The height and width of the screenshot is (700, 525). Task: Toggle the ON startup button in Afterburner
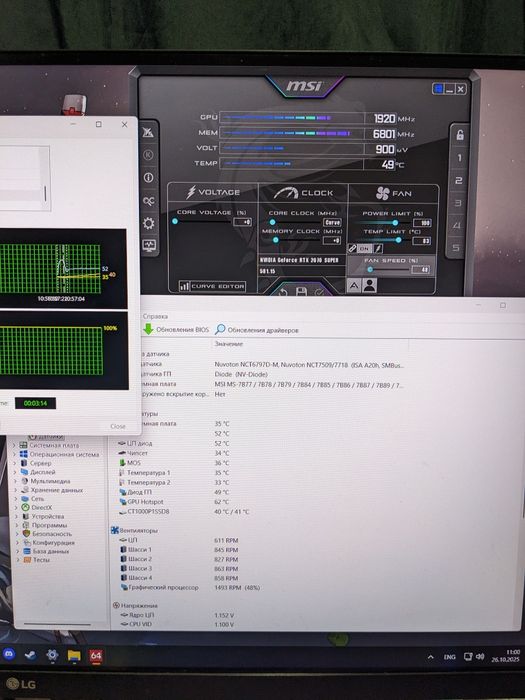pos(363,248)
